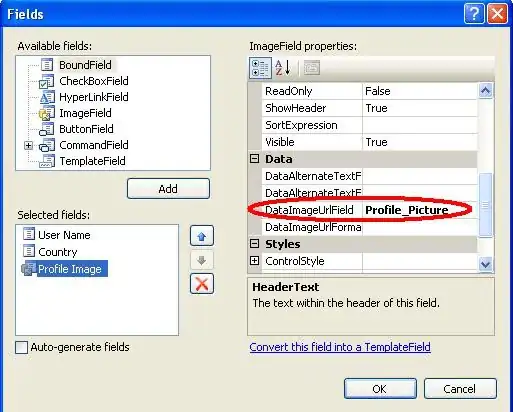
Task: Switch properties to Categorized view
Action: [260, 68]
